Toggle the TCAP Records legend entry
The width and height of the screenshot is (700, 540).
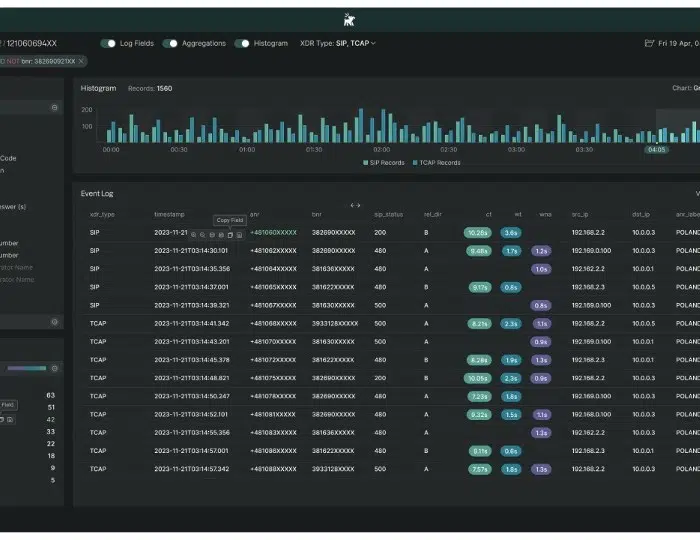click(x=437, y=162)
